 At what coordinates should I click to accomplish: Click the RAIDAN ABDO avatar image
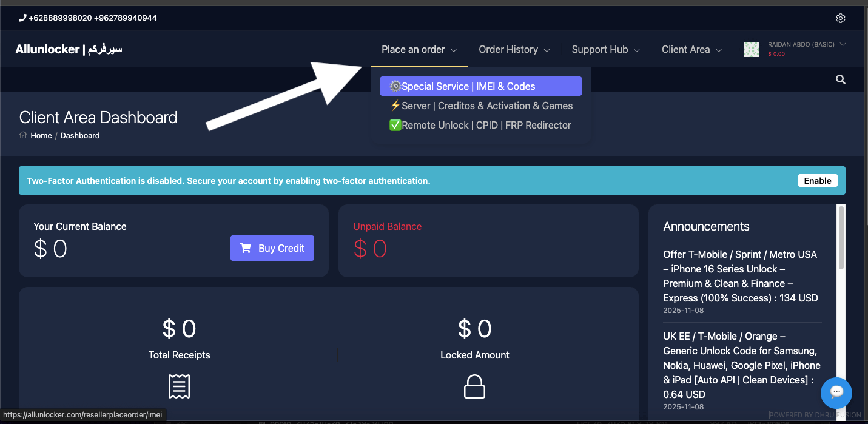click(751, 49)
